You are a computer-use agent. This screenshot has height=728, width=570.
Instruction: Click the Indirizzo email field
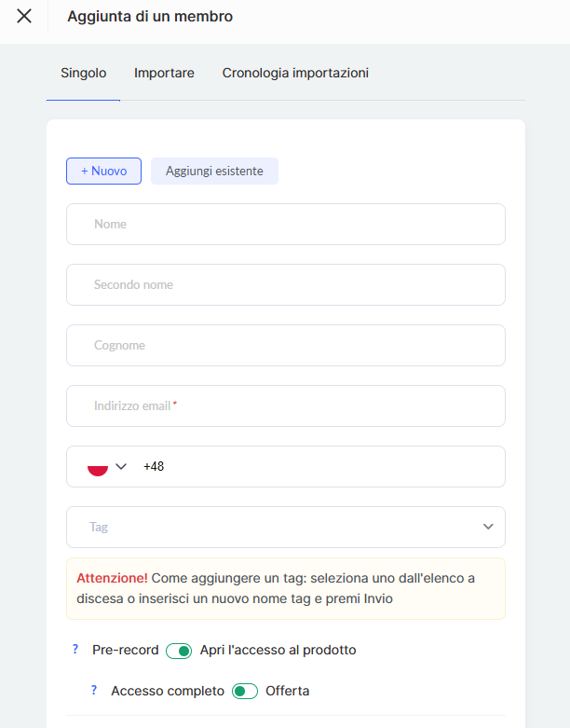click(x=285, y=406)
